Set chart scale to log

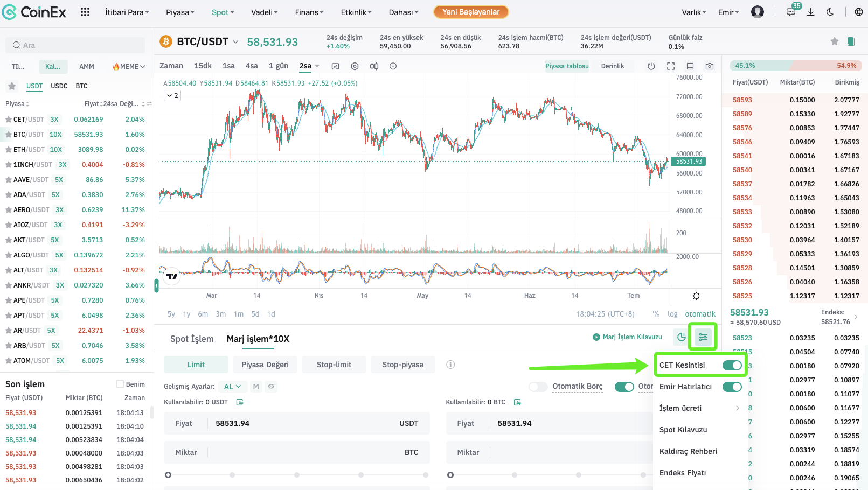click(x=672, y=314)
